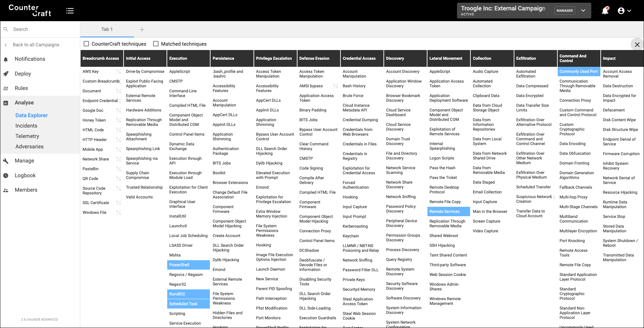The image size is (644, 328).
Task: Click the Kerberoasting technique
Action: [x=355, y=226]
